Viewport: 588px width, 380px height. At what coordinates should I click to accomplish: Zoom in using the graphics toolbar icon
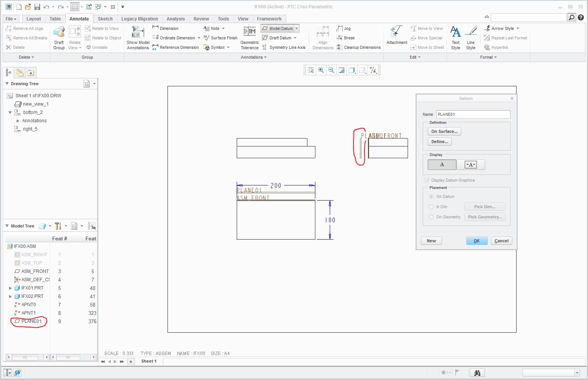pos(321,70)
